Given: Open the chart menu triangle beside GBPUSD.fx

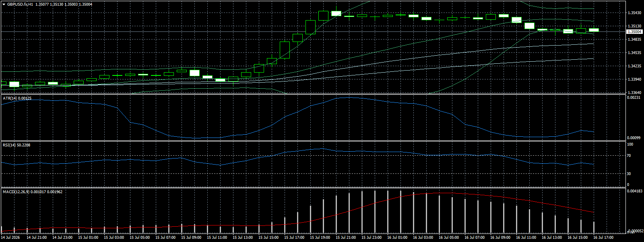Looking at the screenshot, I should tap(4, 4).
